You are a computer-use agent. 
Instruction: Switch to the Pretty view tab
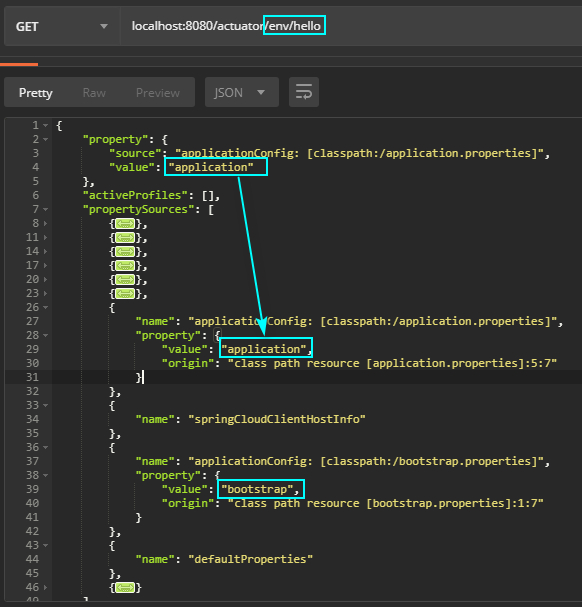click(x=36, y=93)
